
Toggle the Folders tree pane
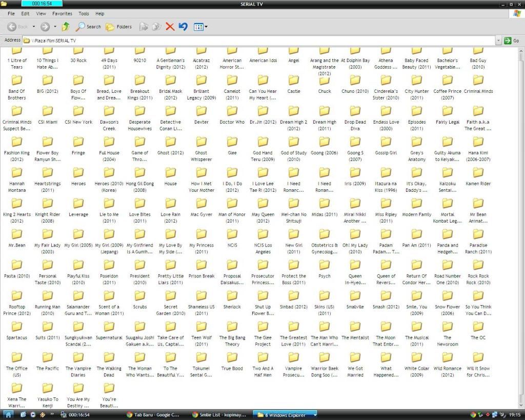pyautogui.click(x=118, y=27)
